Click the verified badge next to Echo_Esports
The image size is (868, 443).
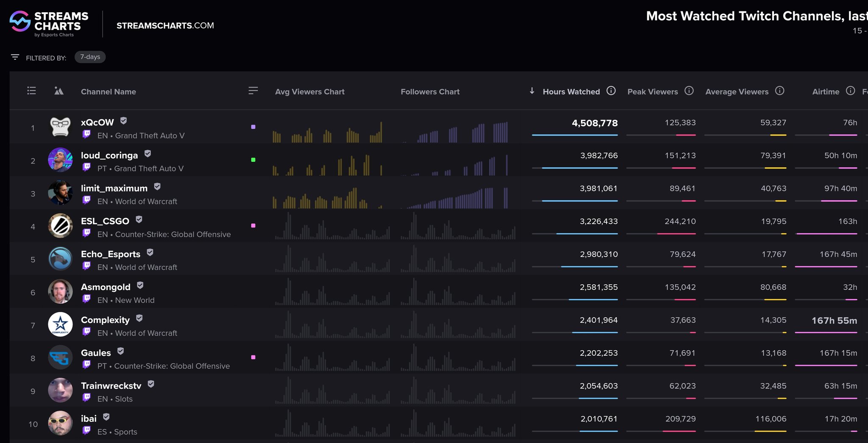(x=150, y=252)
